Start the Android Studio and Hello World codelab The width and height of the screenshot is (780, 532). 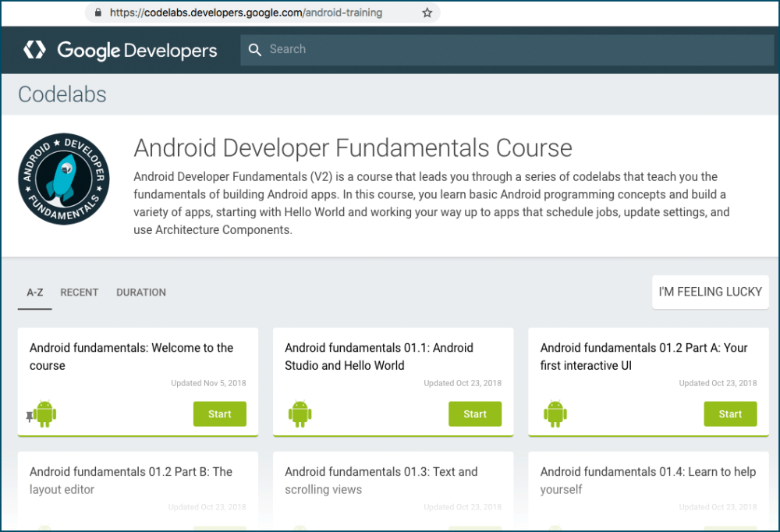click(475, 413)
